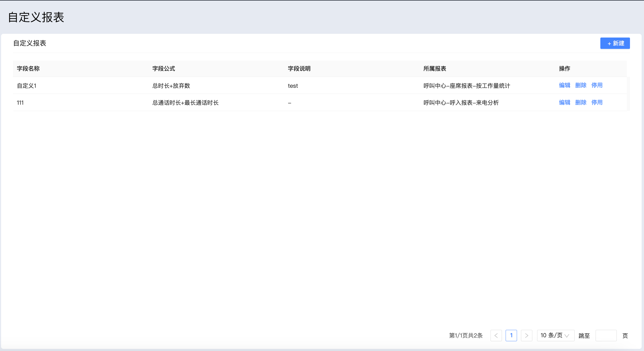The width and height of the screenshot is (644, 351).
Task: Click the formula 总通话时长+最长通话时长 cell
Action: tap(185, 103)
